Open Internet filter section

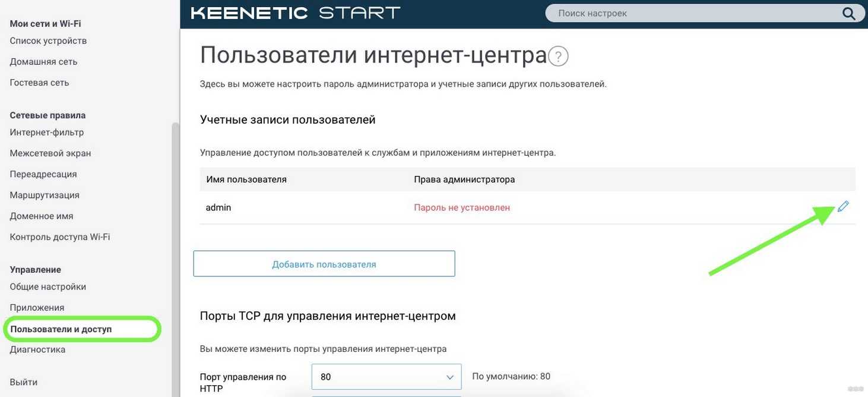pos(47,132)
